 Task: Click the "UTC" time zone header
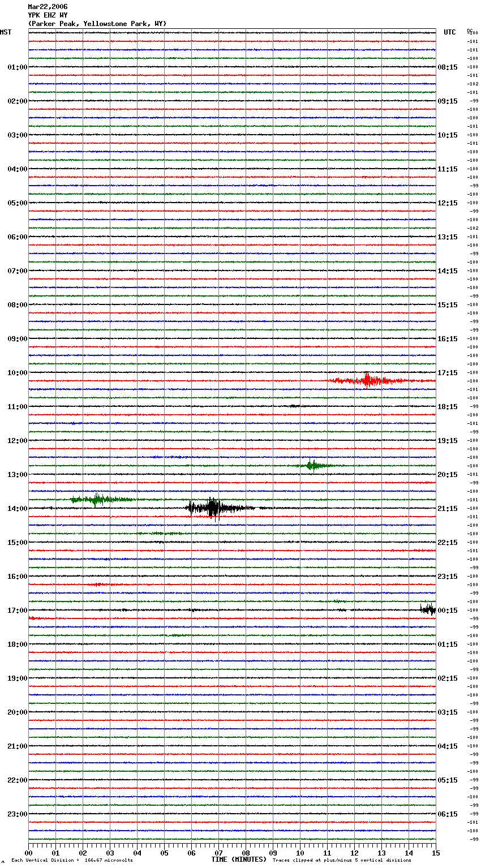point(450,32)
